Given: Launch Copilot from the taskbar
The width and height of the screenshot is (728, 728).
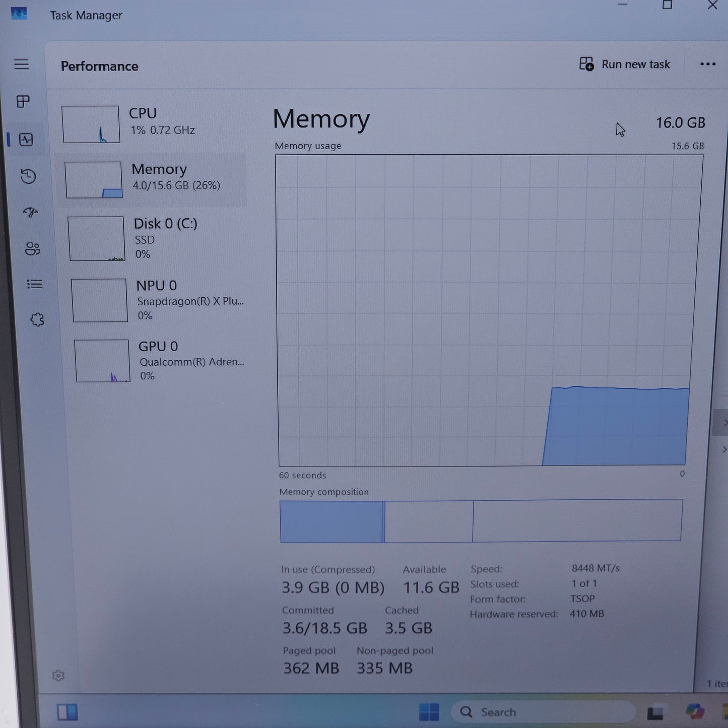Looking at the screenshot, I should [x=695, y=711].
